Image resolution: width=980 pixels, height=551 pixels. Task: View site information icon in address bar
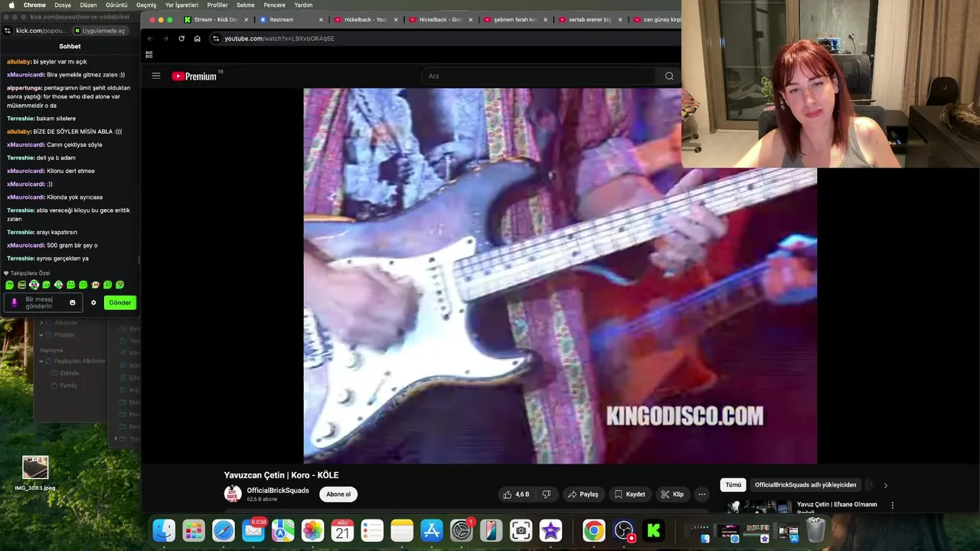tap(216, 38)
